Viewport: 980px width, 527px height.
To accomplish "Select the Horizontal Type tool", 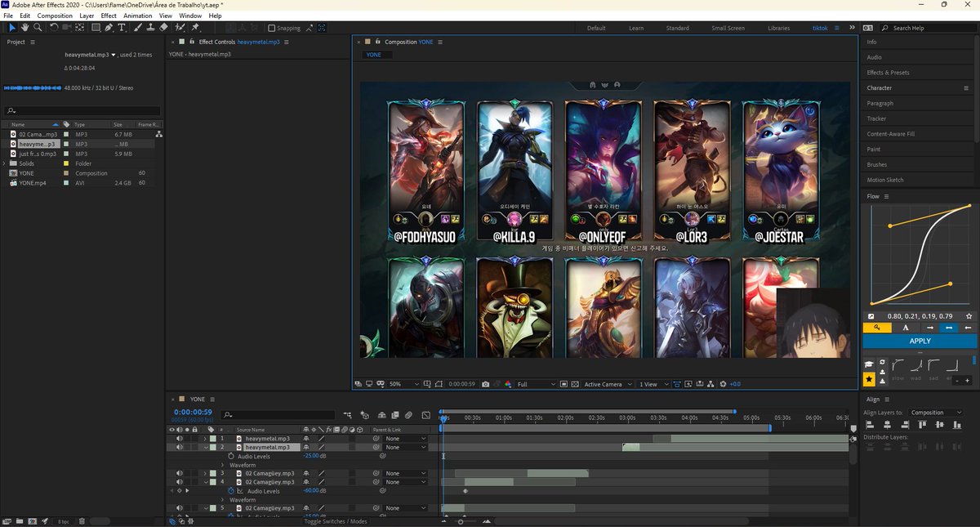I will (122, 27).
